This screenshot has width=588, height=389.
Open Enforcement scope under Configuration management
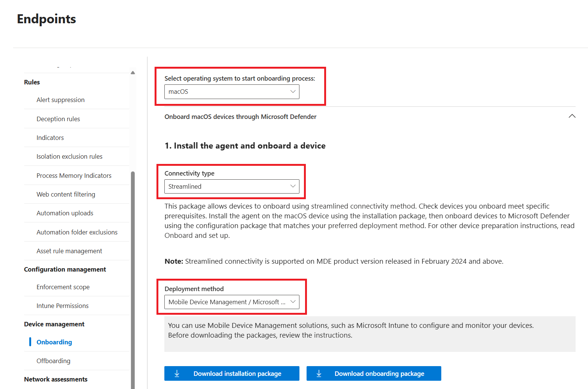tap(63, 287)
